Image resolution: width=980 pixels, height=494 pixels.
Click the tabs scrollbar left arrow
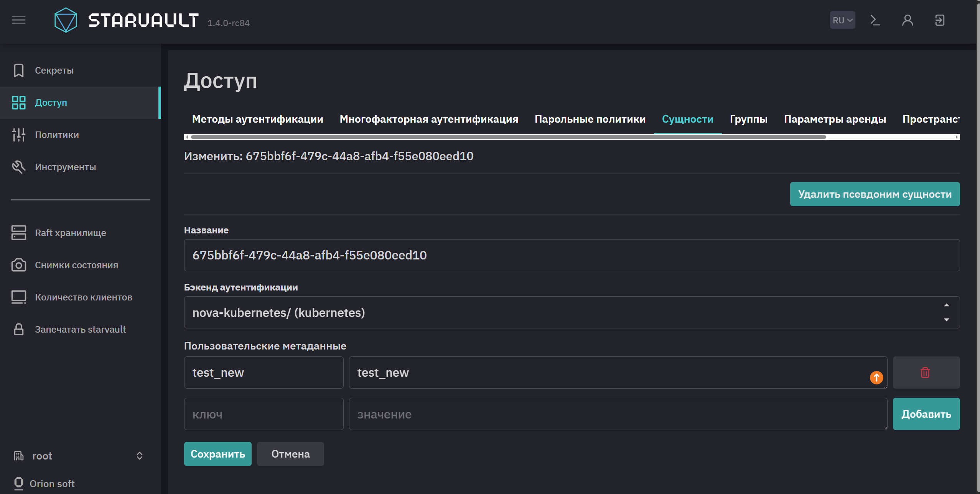pyautogui.click(x=187, y=137)
